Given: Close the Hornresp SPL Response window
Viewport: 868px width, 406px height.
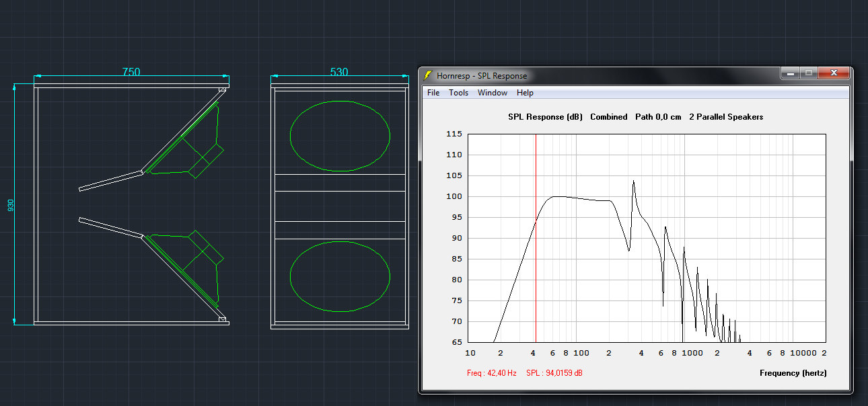Looking at the screenshot, I should coord(834,73).
